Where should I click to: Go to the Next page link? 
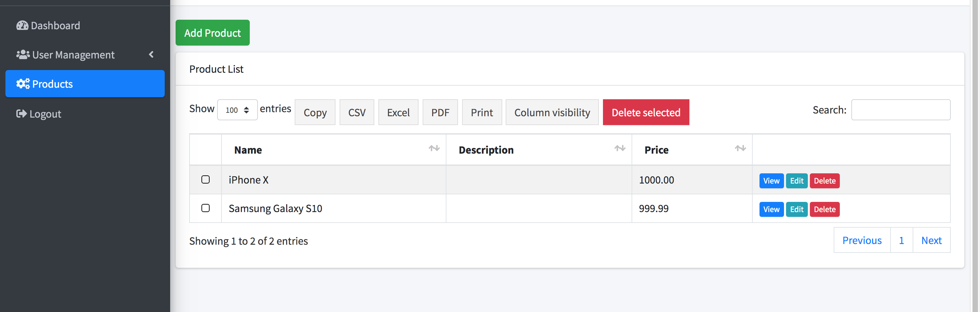(x=931, y=240)
